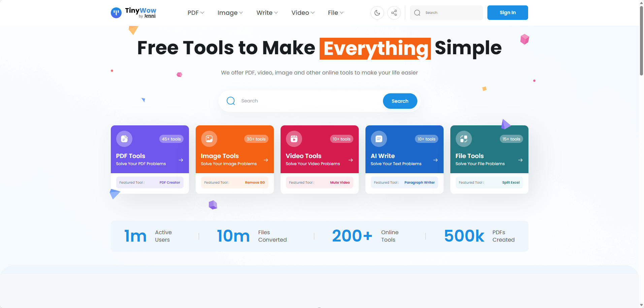Toggle dark mode with moon icon
This screenshot has height=308, width=644.
pyautogui.click(x=377, y=13)
